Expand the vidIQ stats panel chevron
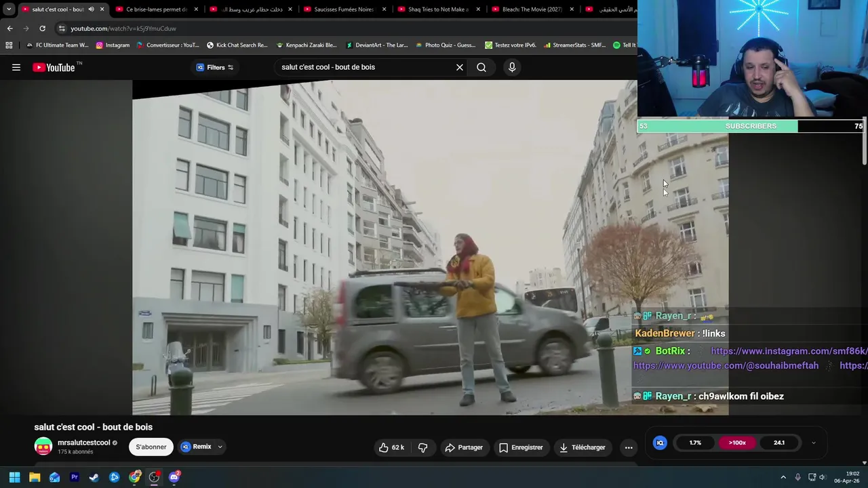Screen dimensions: 868x488 (814, 443)
